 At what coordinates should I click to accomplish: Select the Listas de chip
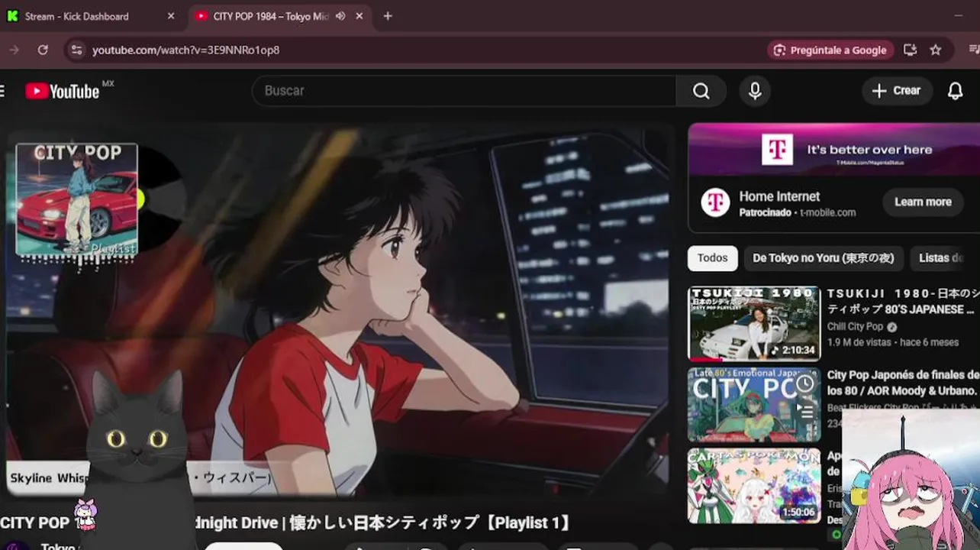click(945, 258)
